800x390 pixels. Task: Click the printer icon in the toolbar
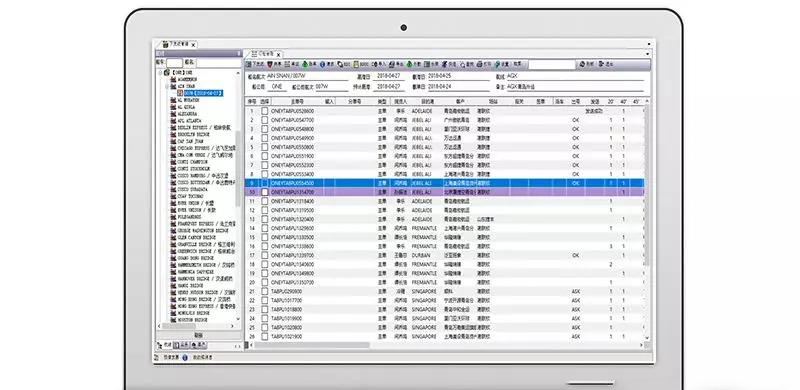pyautogui.click(x=479, y=64)
